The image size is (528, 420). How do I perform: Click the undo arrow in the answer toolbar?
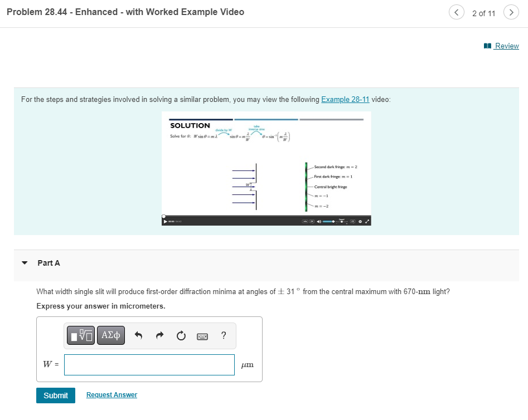[138, 334]
